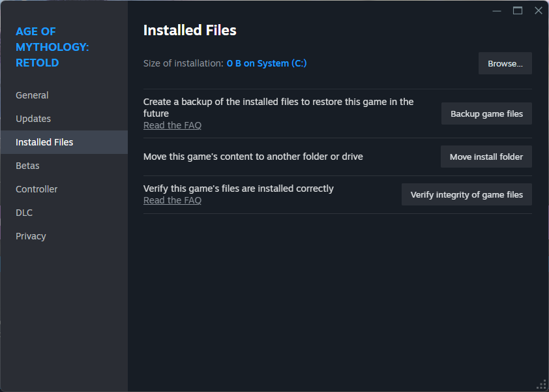The image size is (549, 392).
Task: Close the properties window
Action: coord(539,10)
